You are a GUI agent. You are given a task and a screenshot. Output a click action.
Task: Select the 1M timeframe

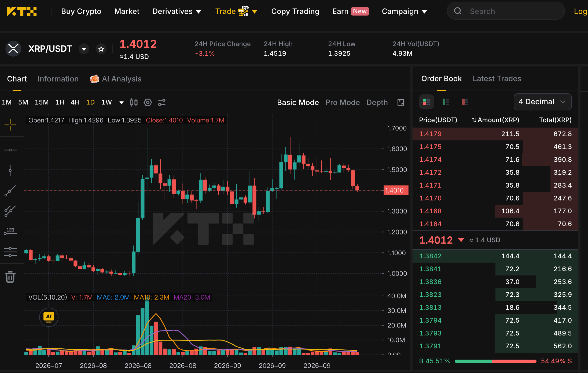pos(7,102)
